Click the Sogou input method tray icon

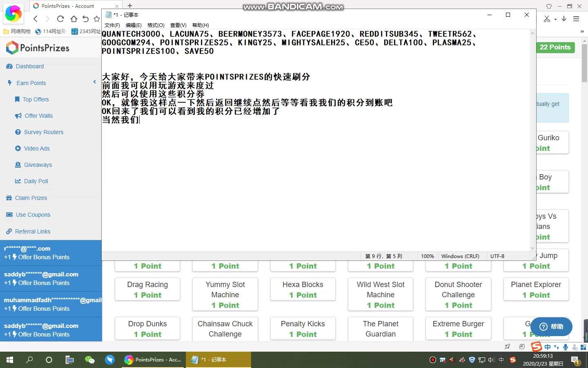(x=513, y=360)
